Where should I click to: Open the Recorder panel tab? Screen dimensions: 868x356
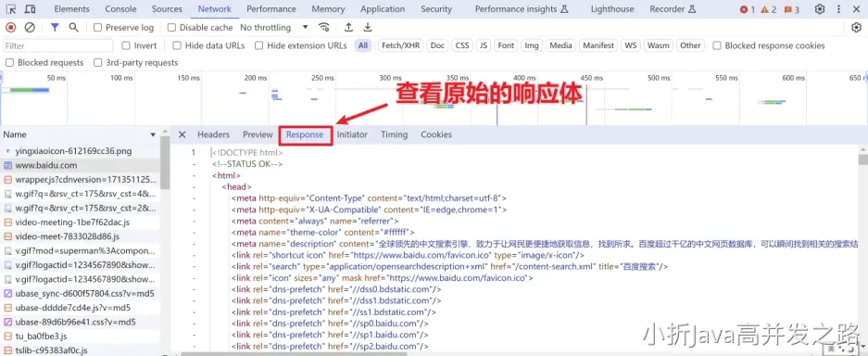pyautogui.click(x=673, y=9)
